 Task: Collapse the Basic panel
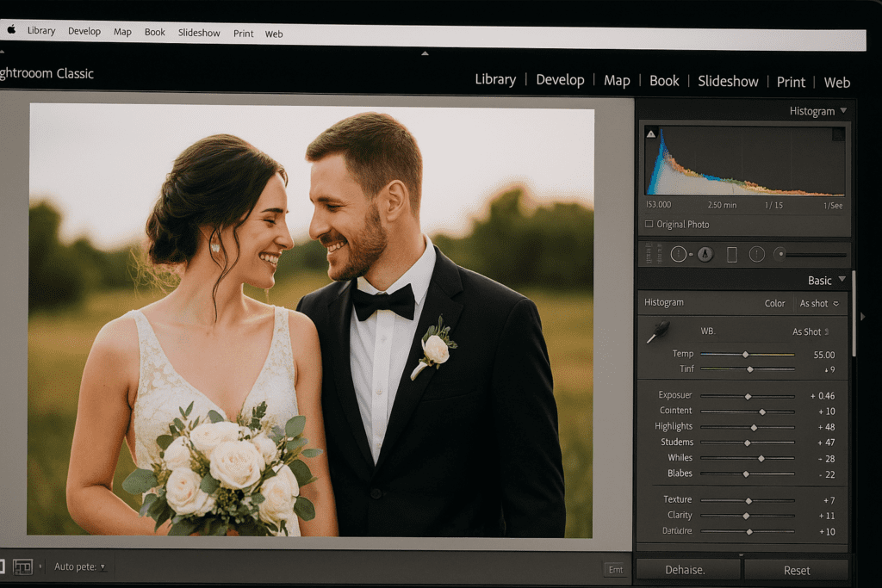coord(842,280)
